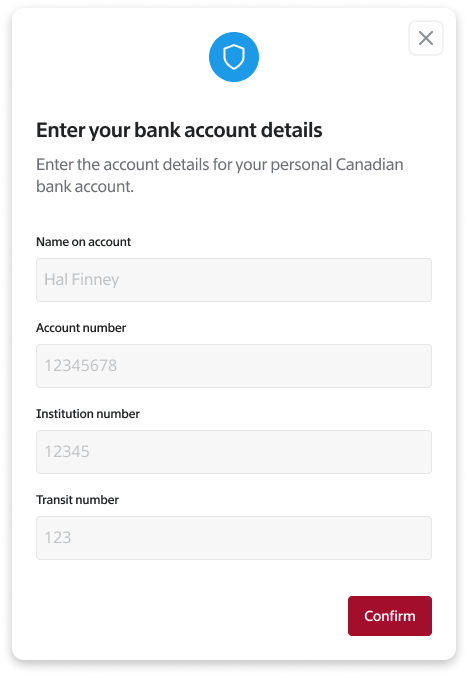Click the blue circle behind the shield
Screen dimensions: 468x676
234,57
